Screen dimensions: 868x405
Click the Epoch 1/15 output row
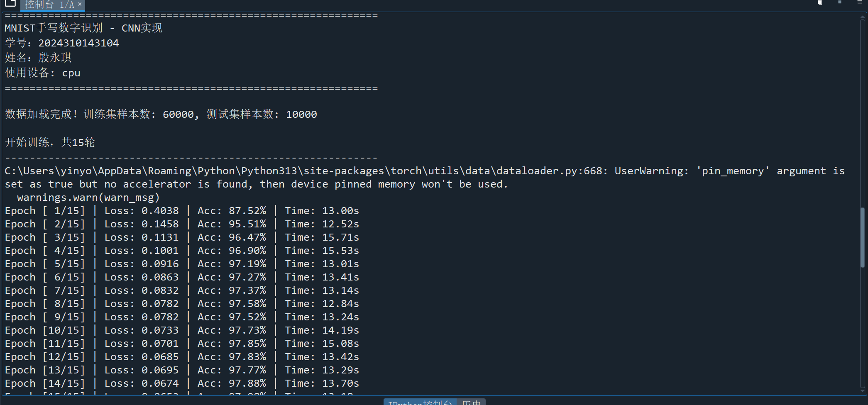pos(182,210)
